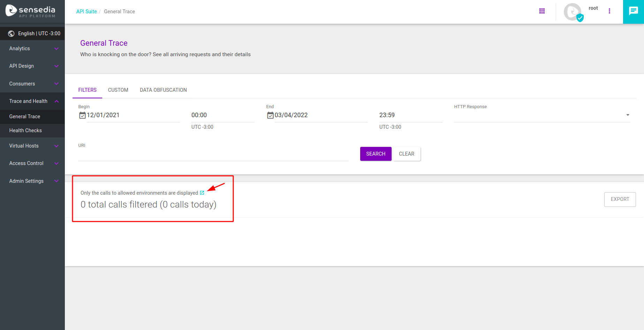Click the End date calendar icon
644x330 pixels.
(x=270, y=115)
